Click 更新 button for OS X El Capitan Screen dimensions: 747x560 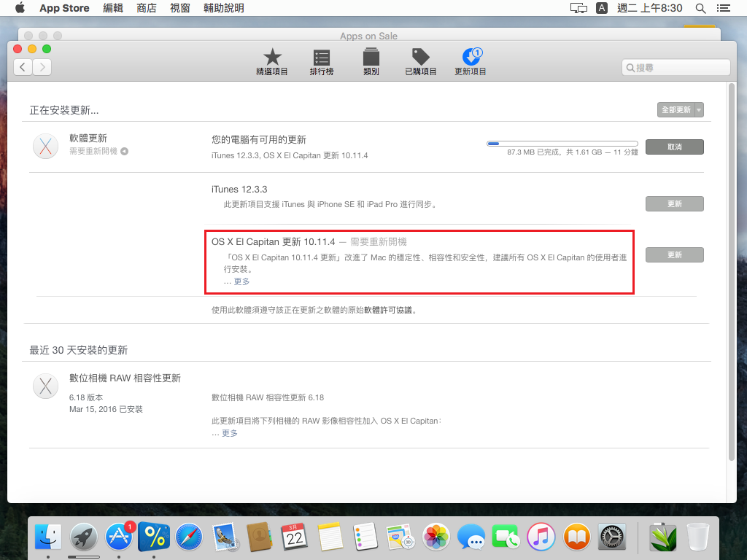click(675, 254)
